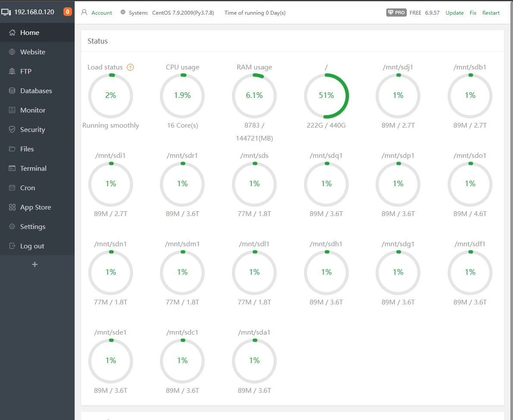Click the PRO diamond badge
513x420 pixels.
pos(396,13)
